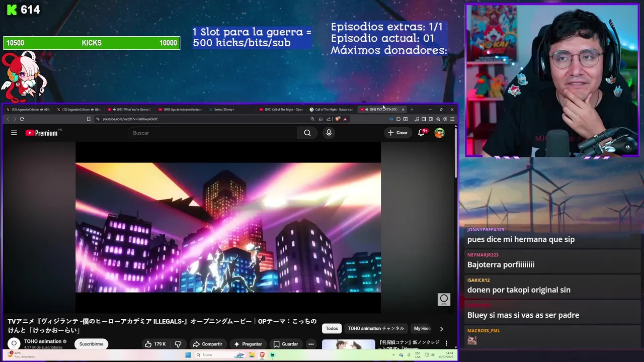Switch to first JugandorCriticon X tab
Screen dimensions: 644x362
28,109
